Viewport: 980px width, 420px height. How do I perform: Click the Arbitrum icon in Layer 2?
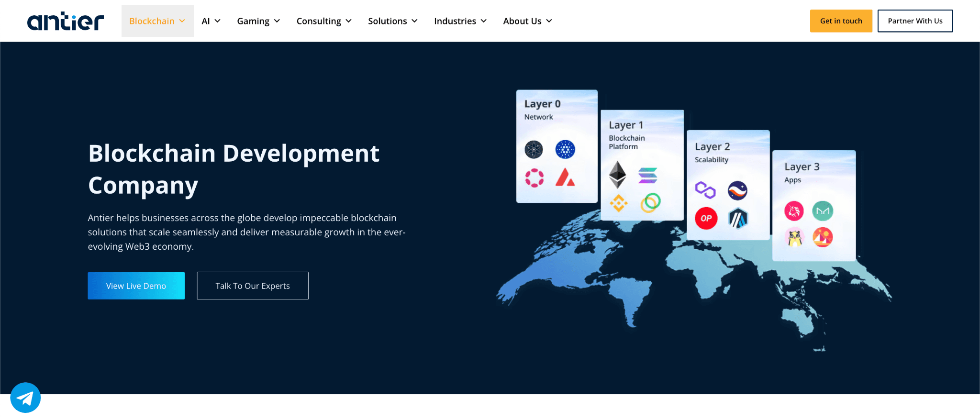click(738, 219)
